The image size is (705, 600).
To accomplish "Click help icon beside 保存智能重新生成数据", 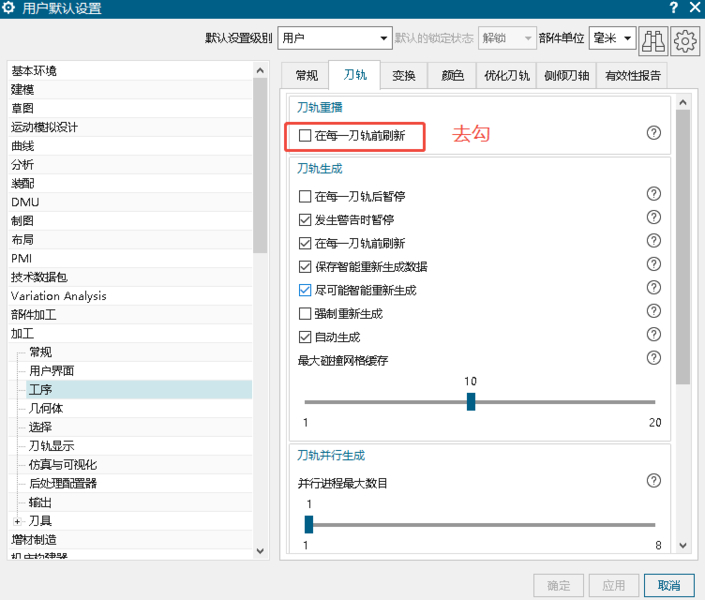I will 653,264.
